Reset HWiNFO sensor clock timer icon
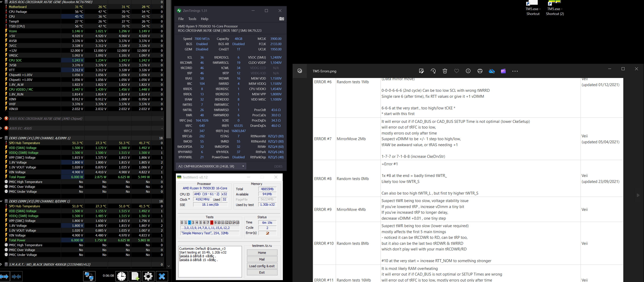This screenshot has width=644, height=282. [122, 276]
